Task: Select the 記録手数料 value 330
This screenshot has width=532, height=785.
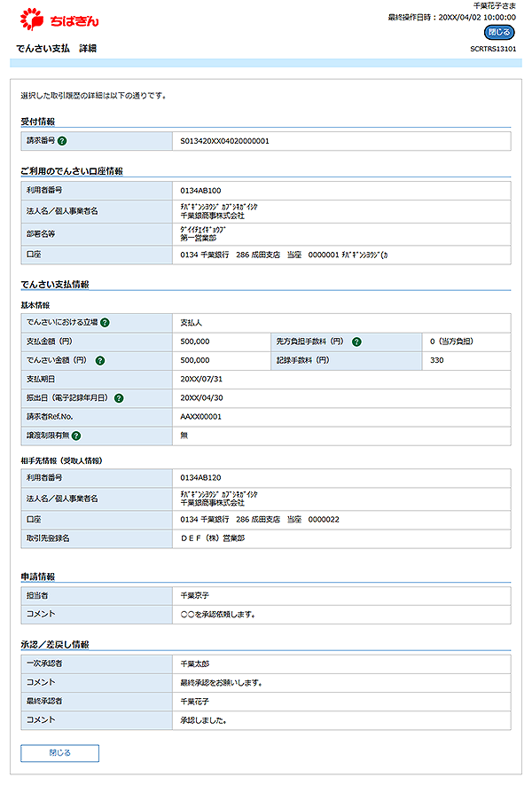Action: 436,361
